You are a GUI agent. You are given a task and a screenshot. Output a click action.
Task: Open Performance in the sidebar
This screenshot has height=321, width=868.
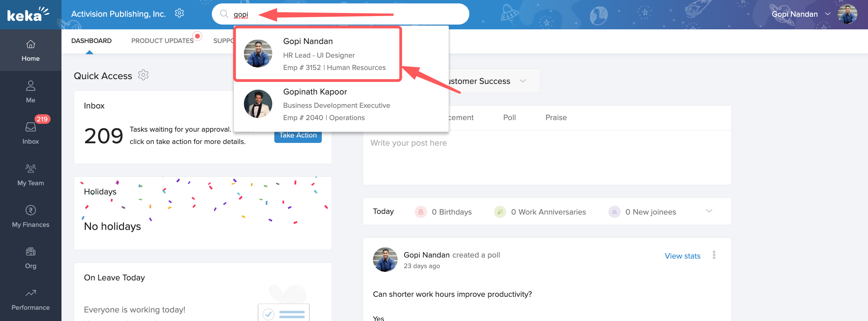(x=30, y=299)
